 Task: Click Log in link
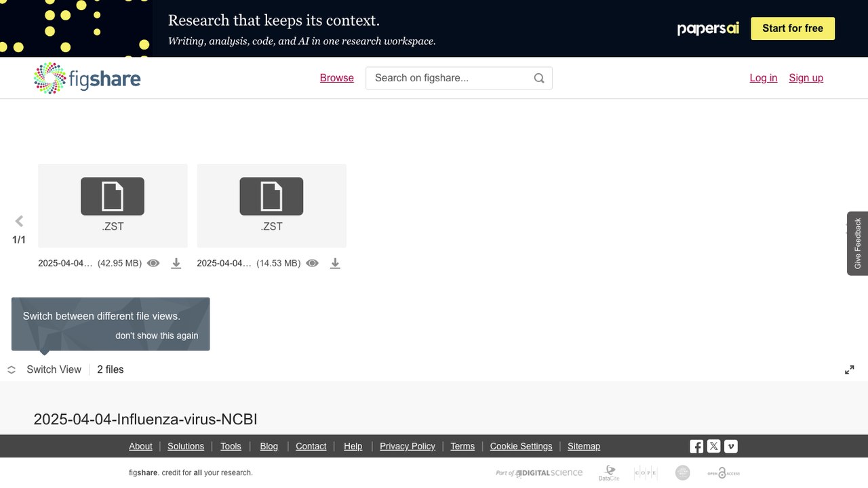(x=764, y=78)
